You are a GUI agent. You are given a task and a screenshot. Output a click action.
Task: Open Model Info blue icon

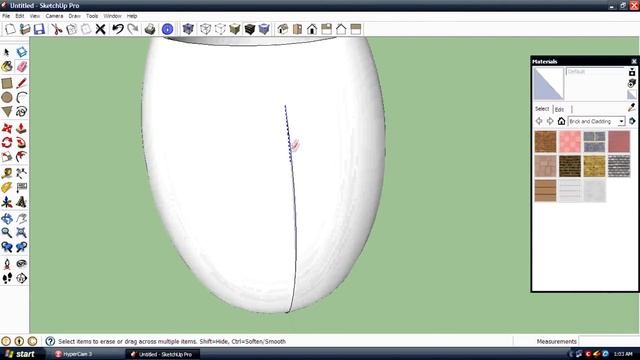(167, 29)
